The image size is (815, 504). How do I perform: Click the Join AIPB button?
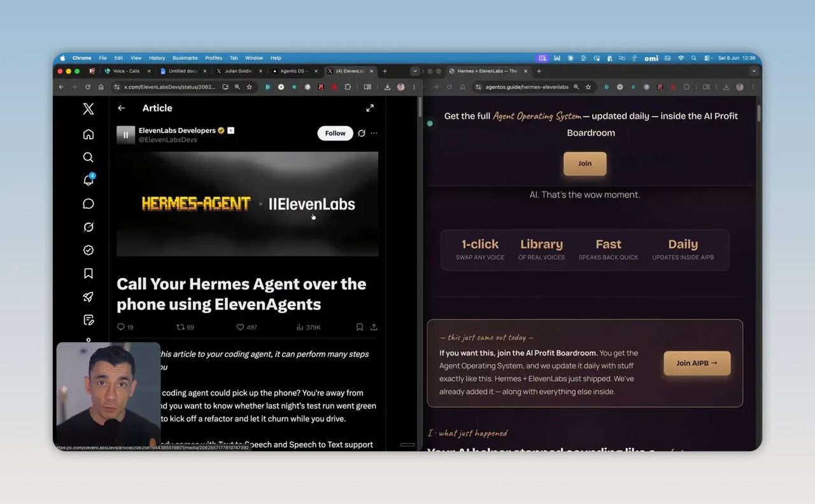[697, 363]
